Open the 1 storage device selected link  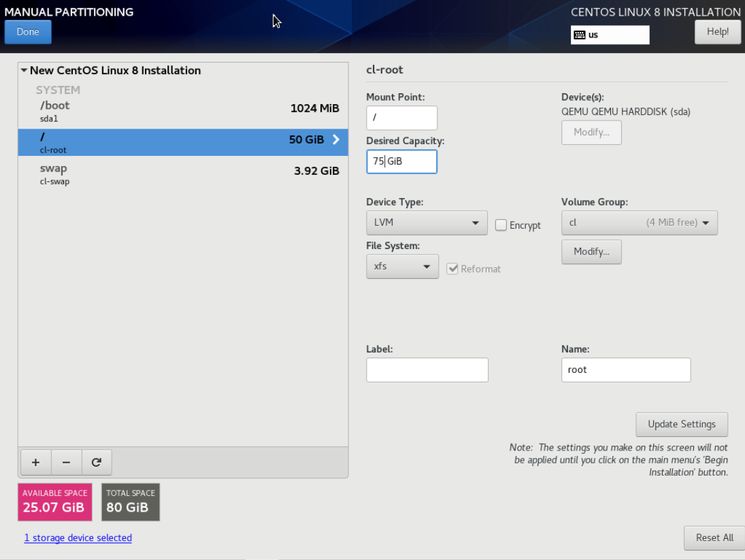[x=78, y=538]
